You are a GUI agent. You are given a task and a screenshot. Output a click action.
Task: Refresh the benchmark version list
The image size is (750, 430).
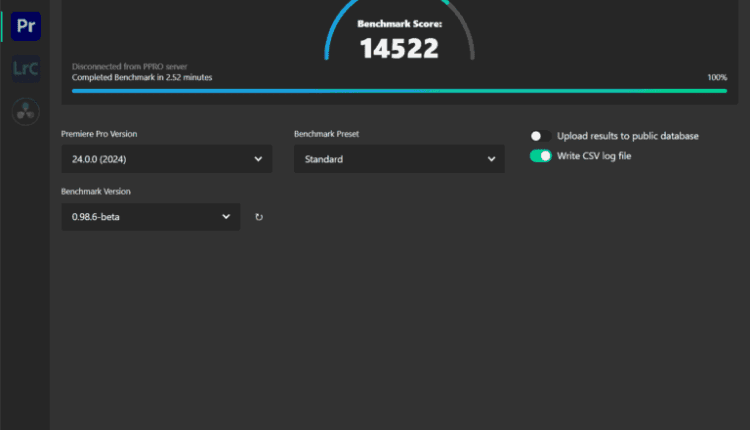(259, 217)
